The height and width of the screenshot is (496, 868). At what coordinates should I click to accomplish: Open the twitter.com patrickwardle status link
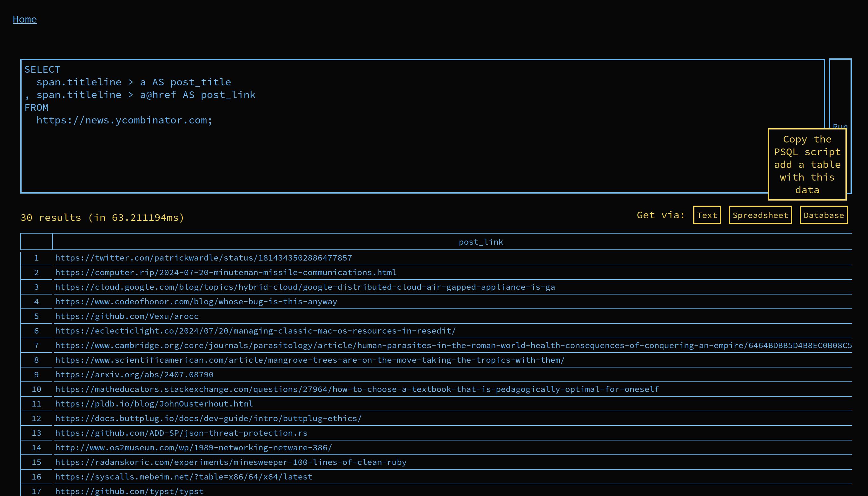point(203,258)
